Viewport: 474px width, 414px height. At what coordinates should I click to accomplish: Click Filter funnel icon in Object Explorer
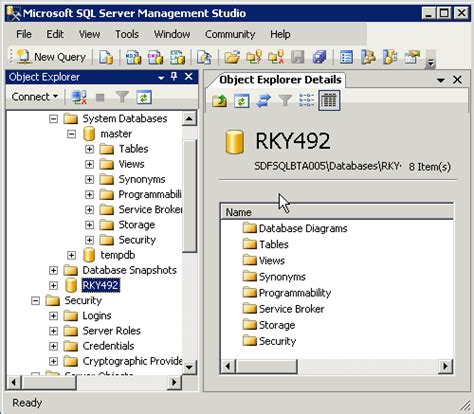[122, 97]
